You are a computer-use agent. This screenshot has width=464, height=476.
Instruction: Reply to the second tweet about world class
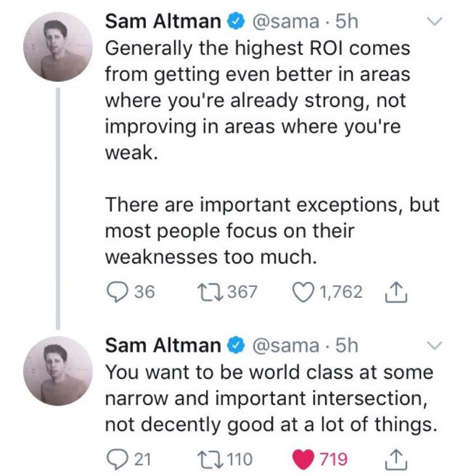[116, 460]
